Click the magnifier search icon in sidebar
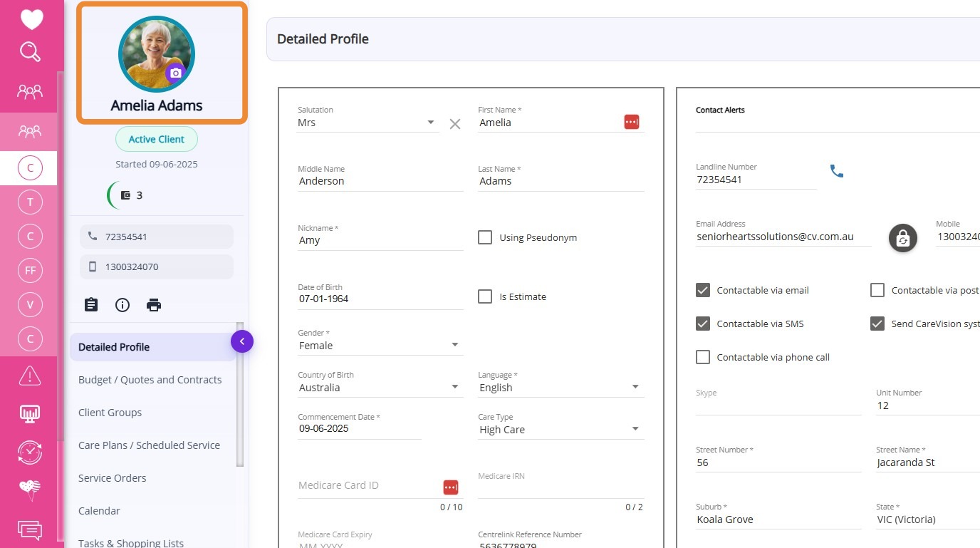This screenshot has height=548, width=980. [x=30, y=52]
